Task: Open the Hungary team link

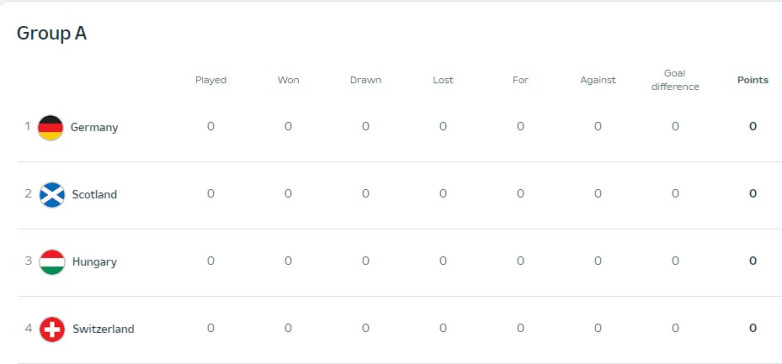Action: pyautogui.click(x=94, y=262)
